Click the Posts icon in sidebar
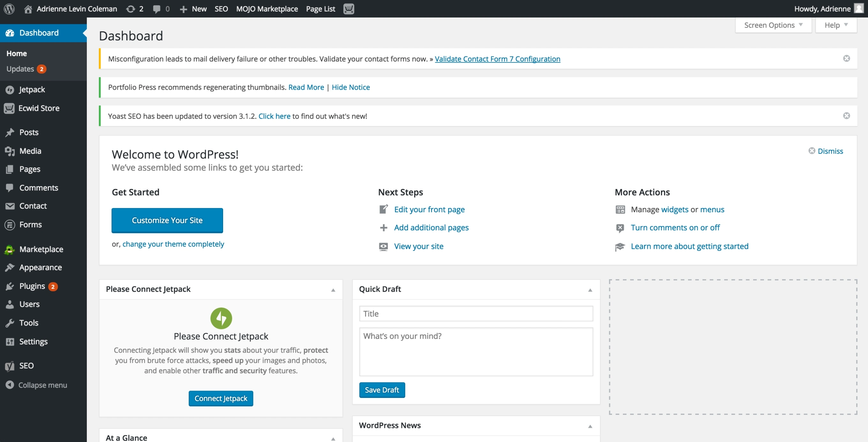Viewport: 868px width, 442px height. [x=11, y=132]
